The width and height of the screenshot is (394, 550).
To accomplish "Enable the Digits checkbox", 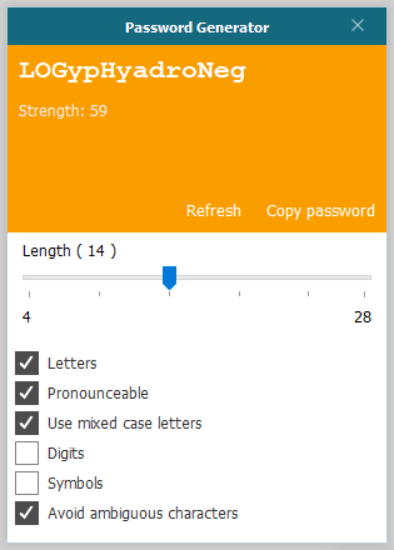I will (27, 453).
